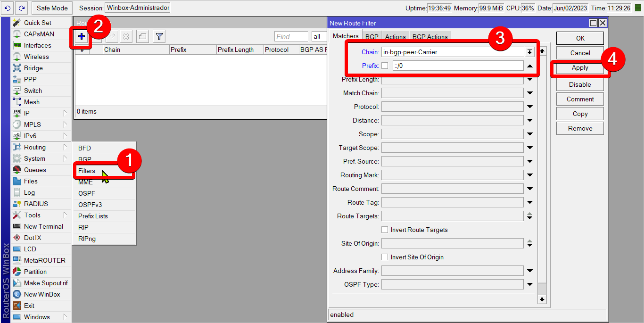
Task: Click the dialog scrollbar down arrow
Action: click(542, 299)
